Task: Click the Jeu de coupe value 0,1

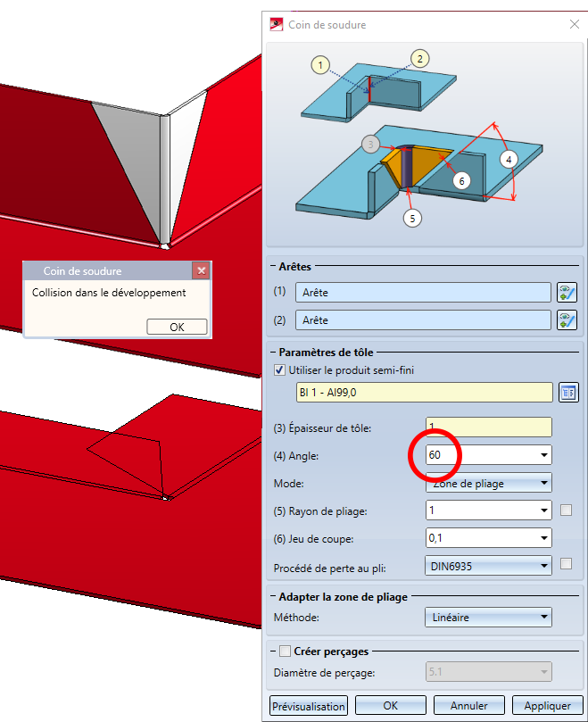Action: click(x=435, y=538)
